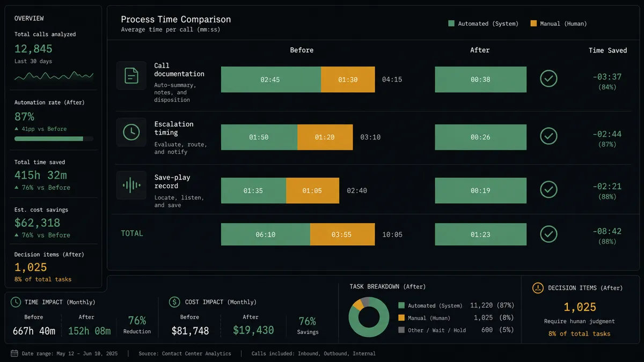Click the 00:26 After bar
This screenshot has width=644, height=362.
480,137
